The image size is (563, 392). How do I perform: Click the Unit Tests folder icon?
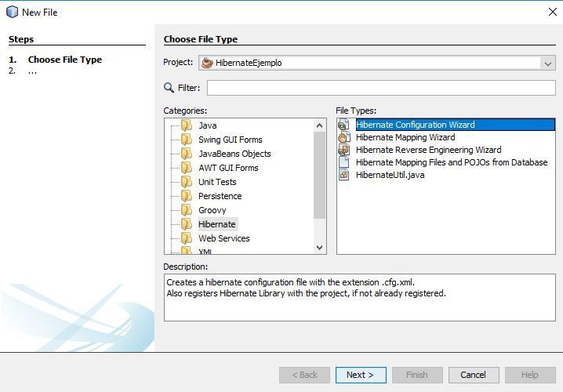[187, 182]
